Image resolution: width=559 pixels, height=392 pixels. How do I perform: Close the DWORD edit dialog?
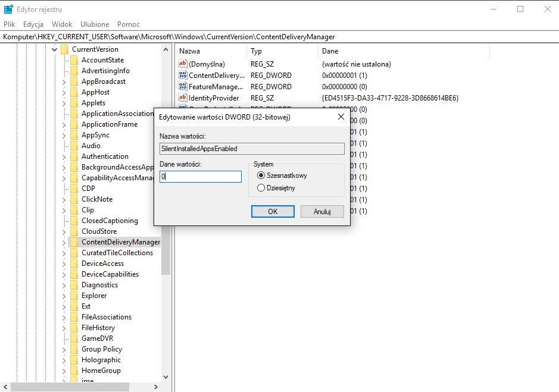(341, 117)
